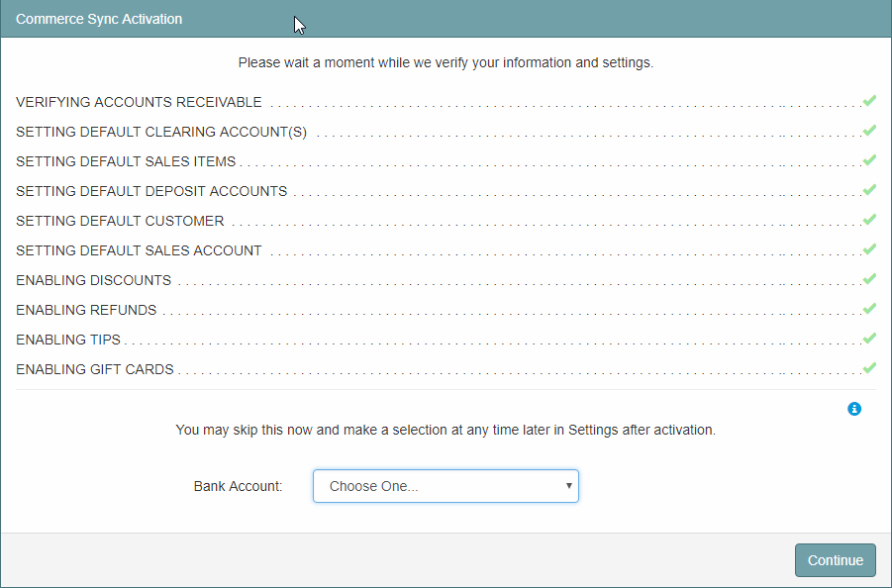Click checkmark beside Setting Default Sales Account
This screenshot has width=892, height=588.
869,249
